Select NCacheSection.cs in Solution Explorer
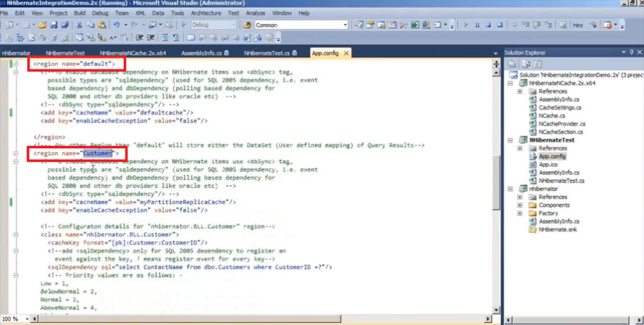The image size is (644, 325). tap(560, 132)
